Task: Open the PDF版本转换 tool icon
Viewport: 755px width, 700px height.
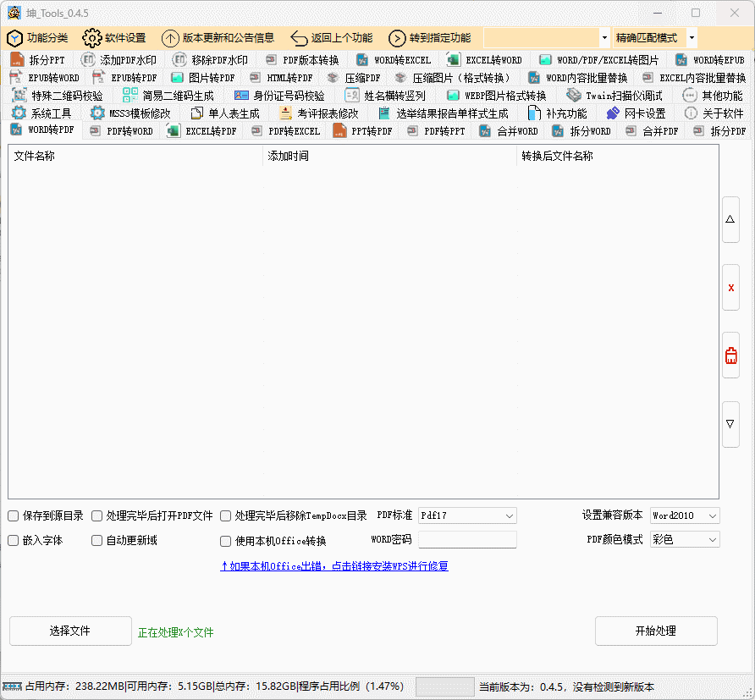Action: [271, 60]
